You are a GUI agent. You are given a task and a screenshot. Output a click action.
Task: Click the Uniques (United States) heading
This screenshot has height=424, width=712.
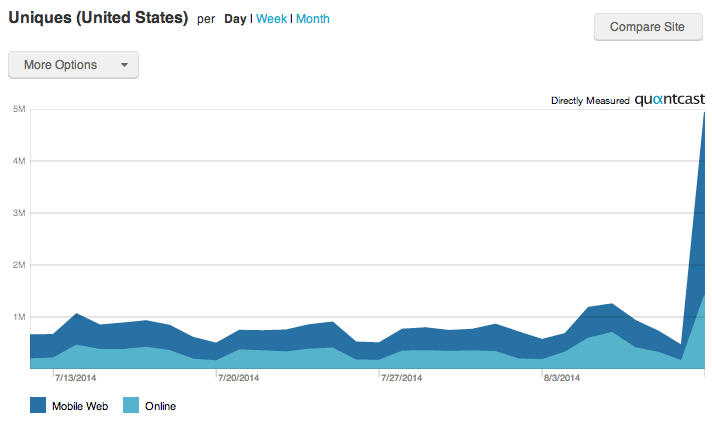98,18
